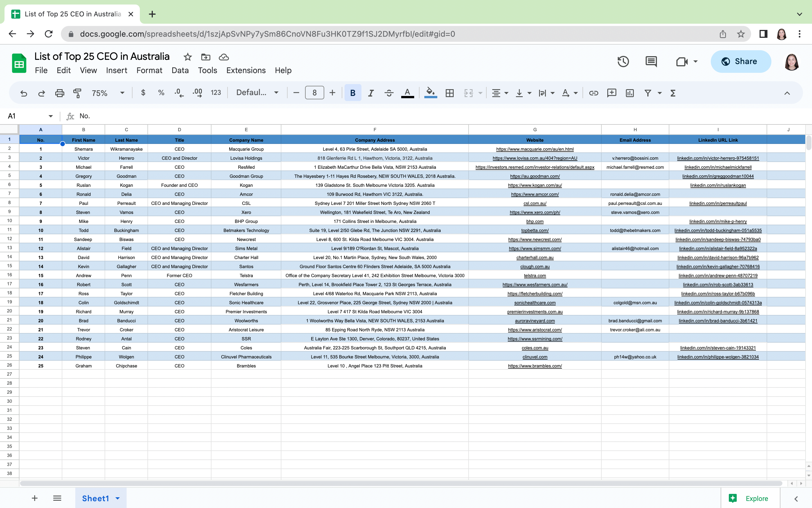
Task: Open the Edit menu
Action: point(63,70)
